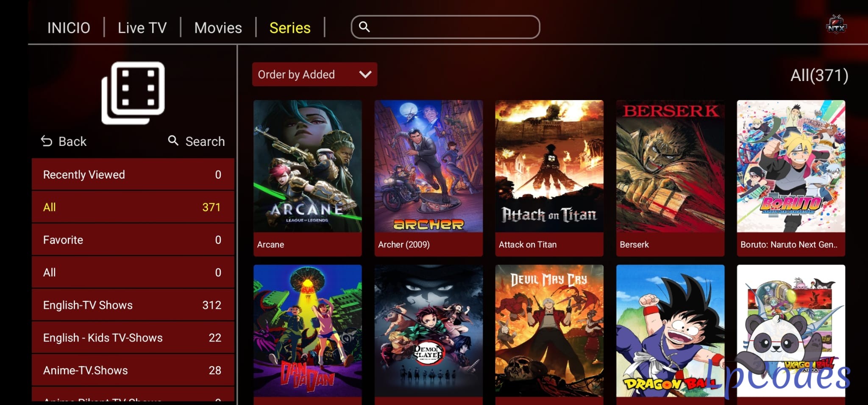Image resolution: width=868 pixels, height=405 pixels.
Task: Click the magnifier icon in search bar
Action: point(364,27)
